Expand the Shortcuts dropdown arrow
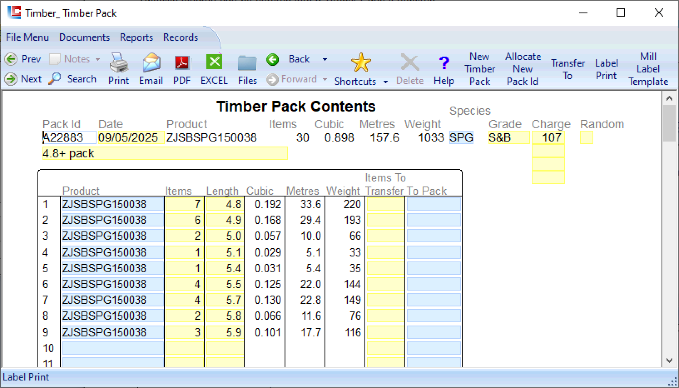The image size is (679, 388). coord(385,82)
